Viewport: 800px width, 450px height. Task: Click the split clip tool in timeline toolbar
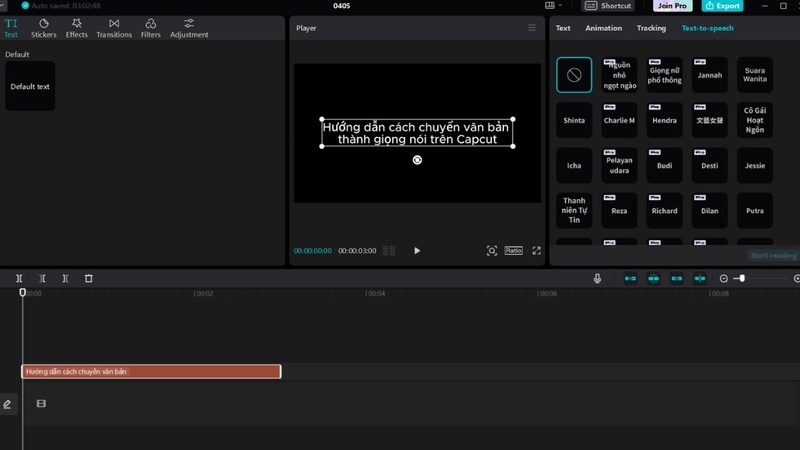[x=19, y=279]
